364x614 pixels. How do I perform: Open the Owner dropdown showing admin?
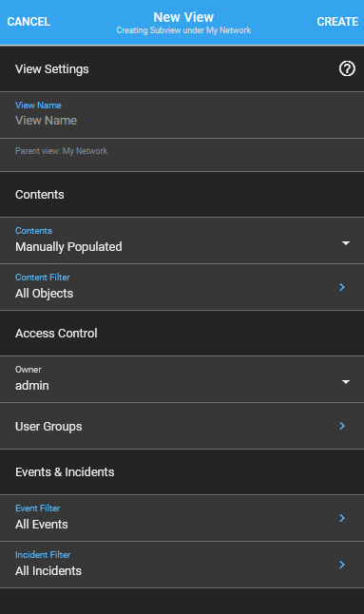(182, 379)
